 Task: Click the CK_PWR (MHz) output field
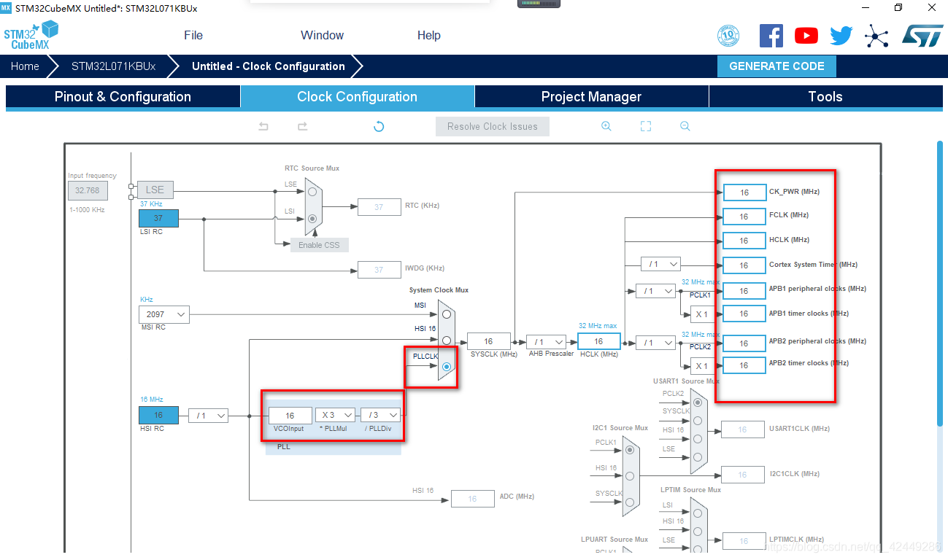pyautogui.click(x=744, y=192)
